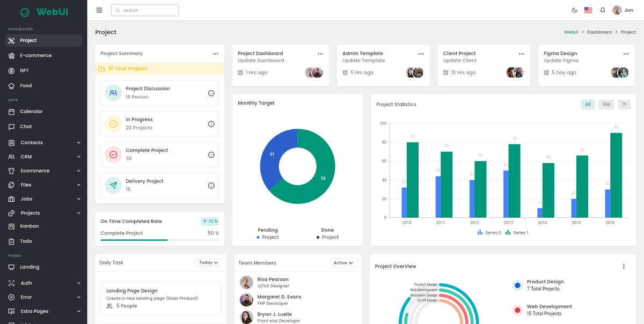View info for Complete Project

211,154
